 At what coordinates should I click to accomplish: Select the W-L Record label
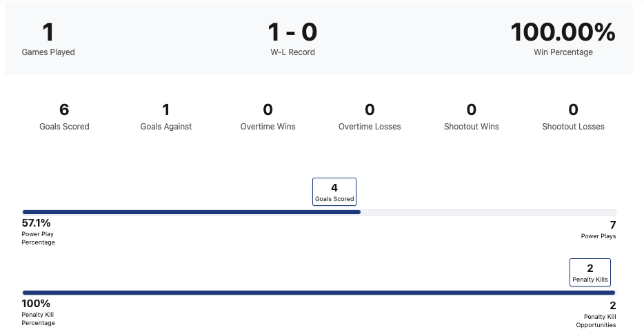tap(292, 52)
